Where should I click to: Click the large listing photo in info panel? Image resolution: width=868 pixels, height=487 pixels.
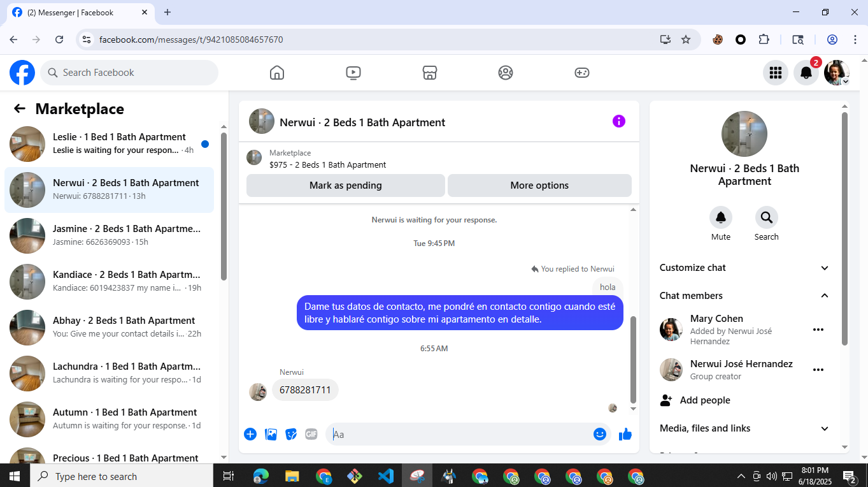tap(744, 134)
